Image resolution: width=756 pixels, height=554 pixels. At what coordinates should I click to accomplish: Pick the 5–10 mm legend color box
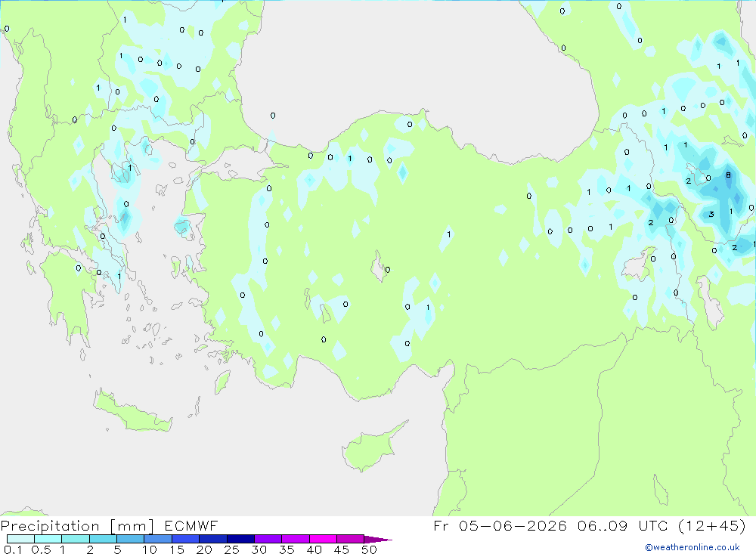(x=131, y=539)
